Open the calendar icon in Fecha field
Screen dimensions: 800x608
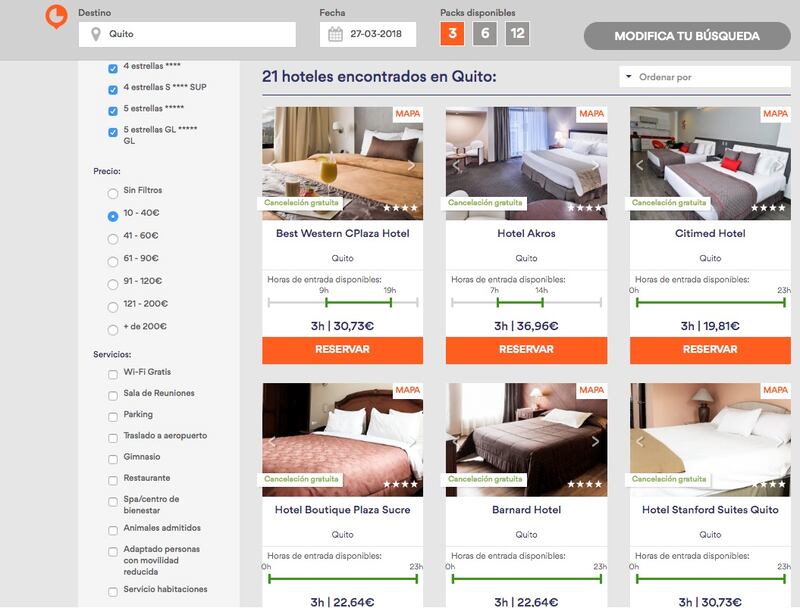coord(335,34)
